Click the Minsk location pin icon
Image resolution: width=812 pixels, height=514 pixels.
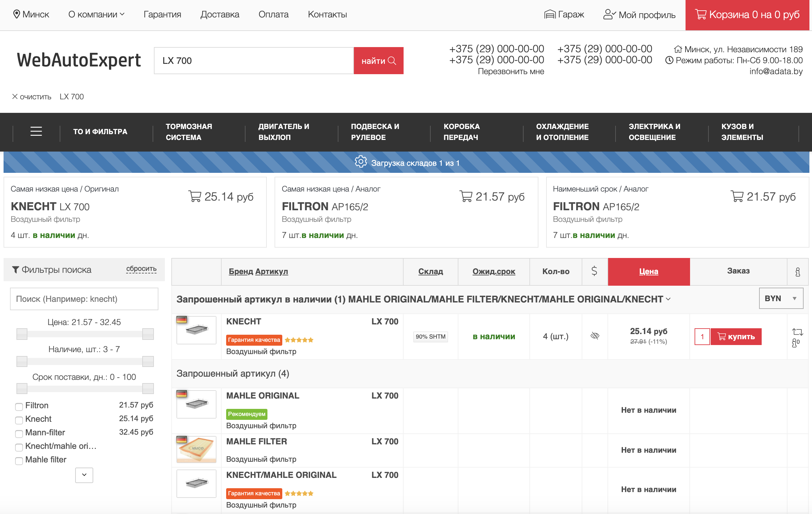pyautogui.click(x=16, y=14)
